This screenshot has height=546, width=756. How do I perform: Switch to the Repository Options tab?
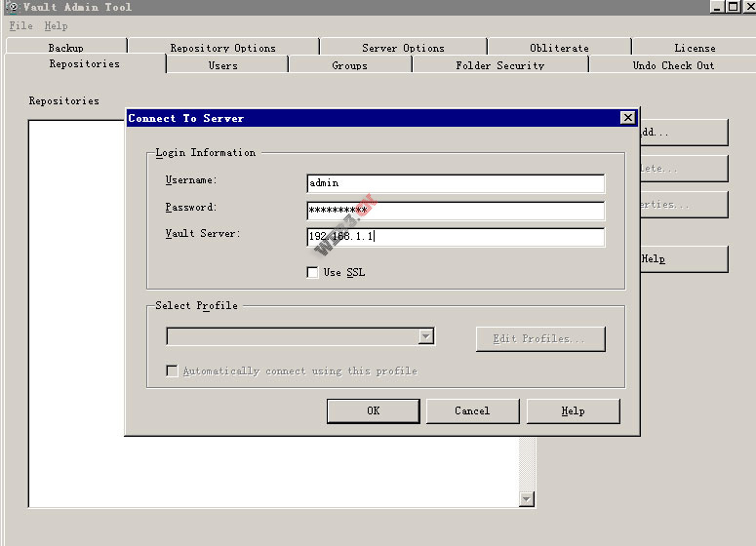point(223,47)
